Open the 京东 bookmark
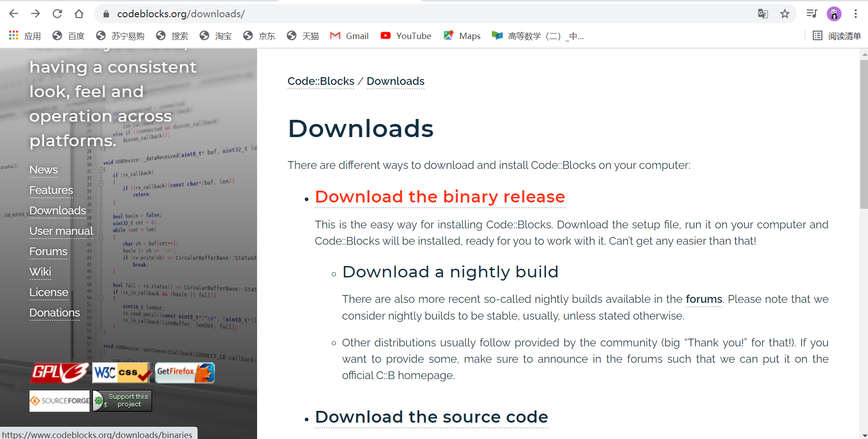The width and height of the screenshot is (868, 439). (x=259, y=36)
